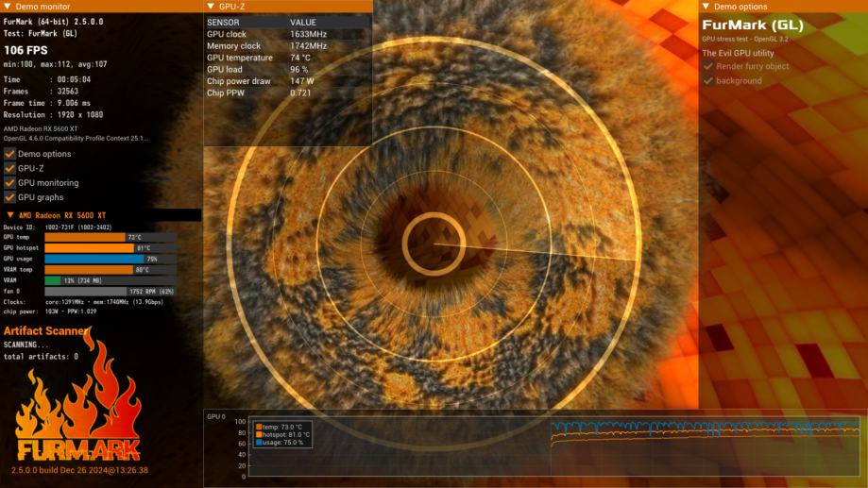Collapse the Demo options panel arrow
The height and width of the screenshot is (488, 868).
click(706, 7)
